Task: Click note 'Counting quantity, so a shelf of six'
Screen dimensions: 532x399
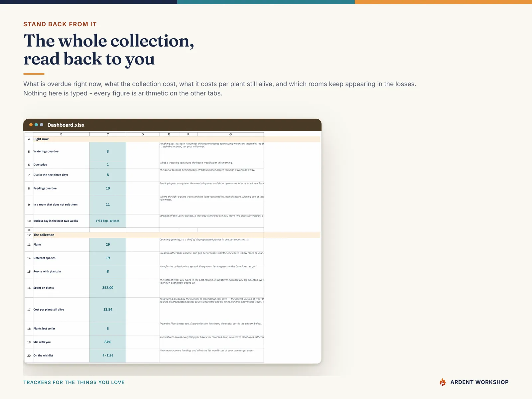Action: pos(204,240)
